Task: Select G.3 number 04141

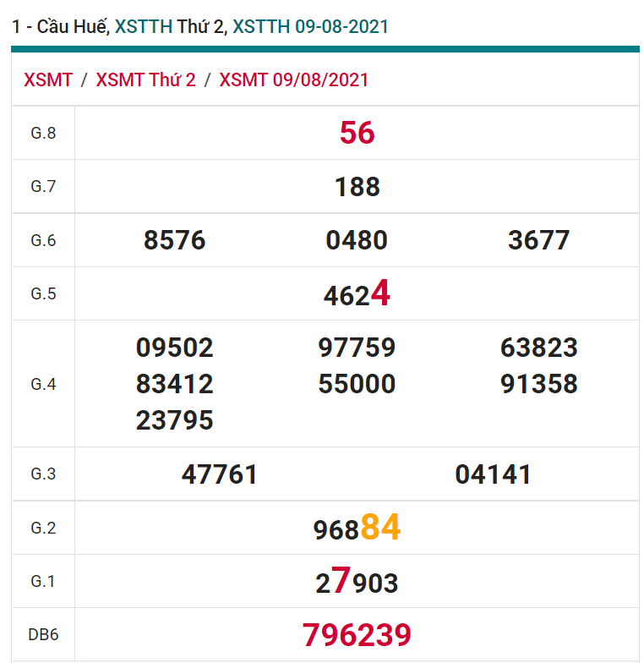Action: point(494,474)
